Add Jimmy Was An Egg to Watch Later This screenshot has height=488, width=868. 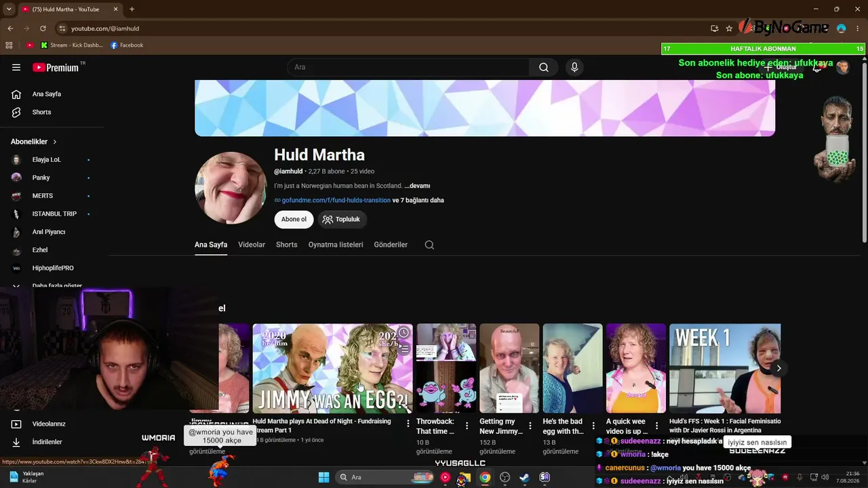point(403,333)
